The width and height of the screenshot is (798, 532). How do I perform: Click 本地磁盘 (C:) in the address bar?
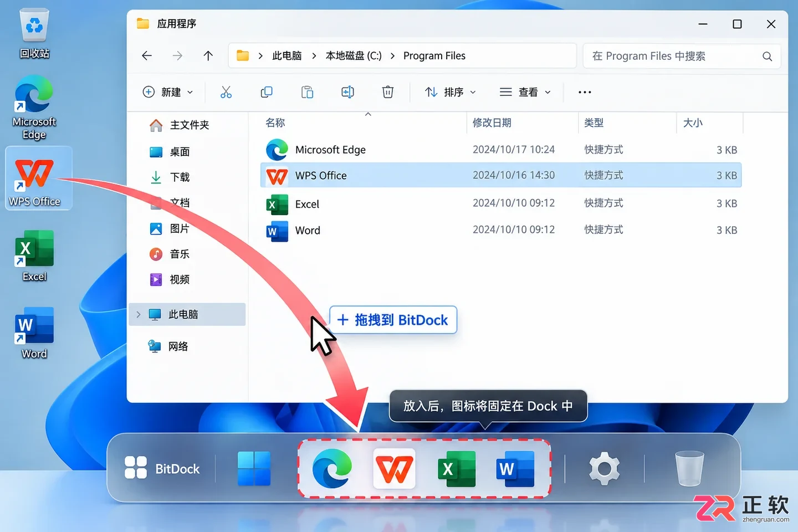click(354, 56)
